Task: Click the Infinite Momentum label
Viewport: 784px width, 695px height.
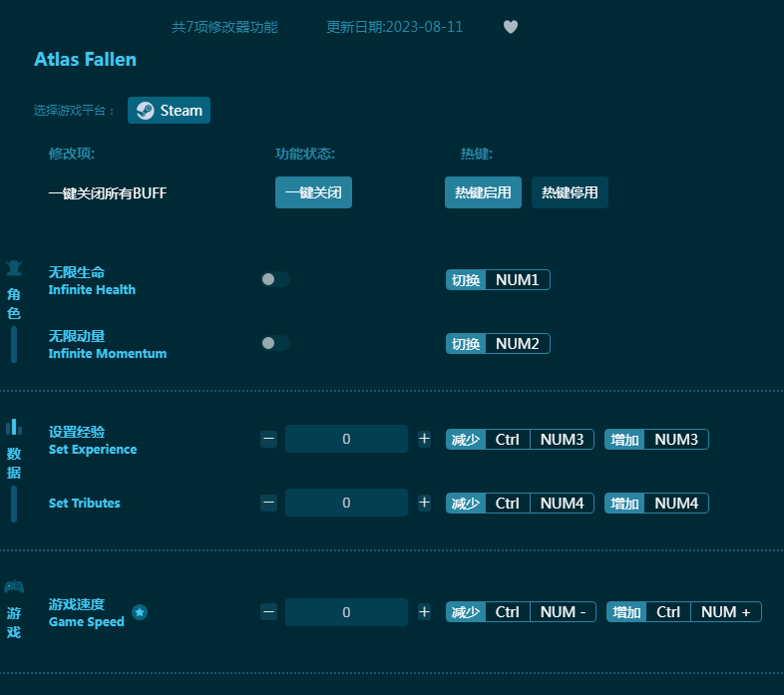Action: click(x=108, y=354)
